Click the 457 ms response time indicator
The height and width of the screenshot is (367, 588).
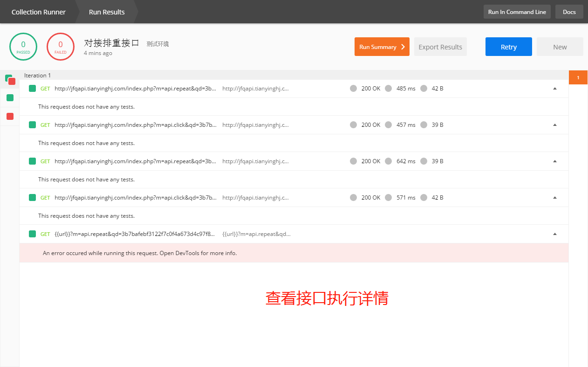[x=400, y=125]
